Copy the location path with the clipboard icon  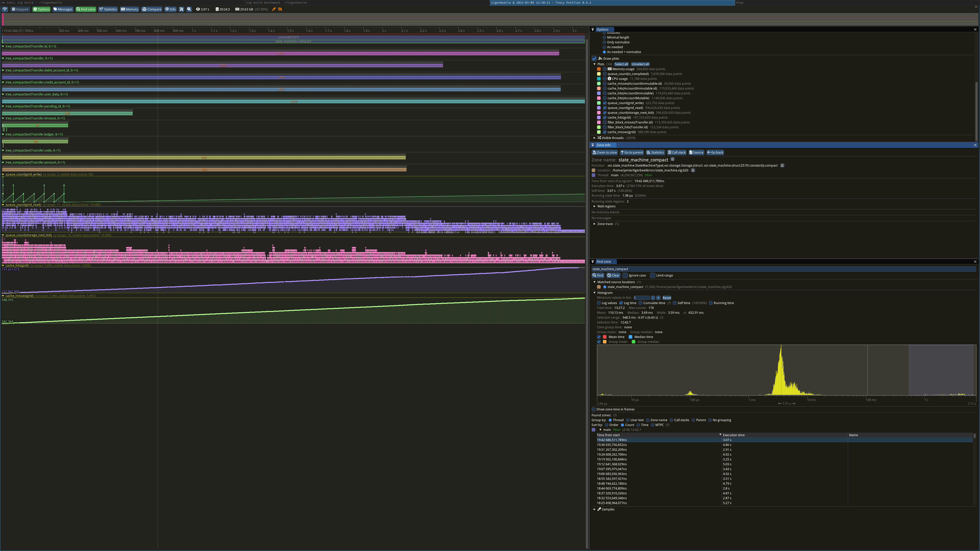point(693,170)
